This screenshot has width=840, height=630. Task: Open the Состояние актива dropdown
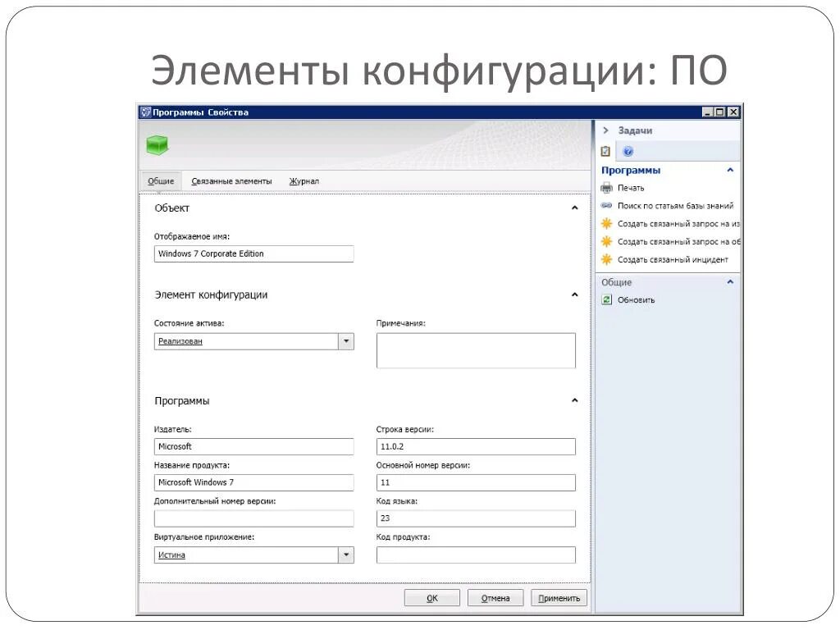click(346, 341)
